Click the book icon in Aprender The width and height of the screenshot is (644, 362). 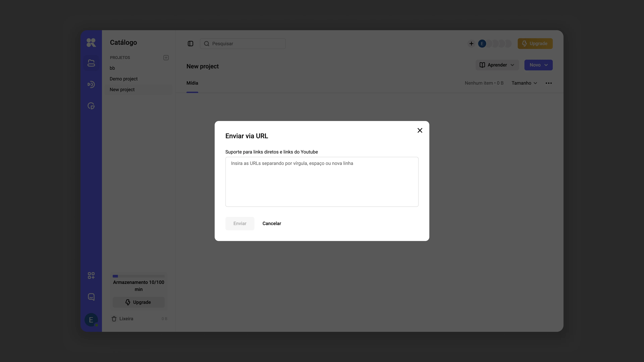tap(482, 65)
